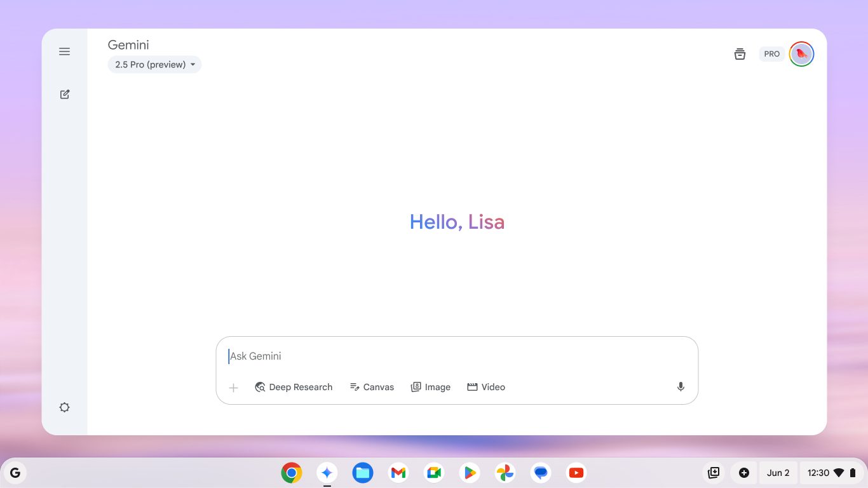Click the plus attach files icon
This screenshot has height=488, width=868.
point(233,388)
